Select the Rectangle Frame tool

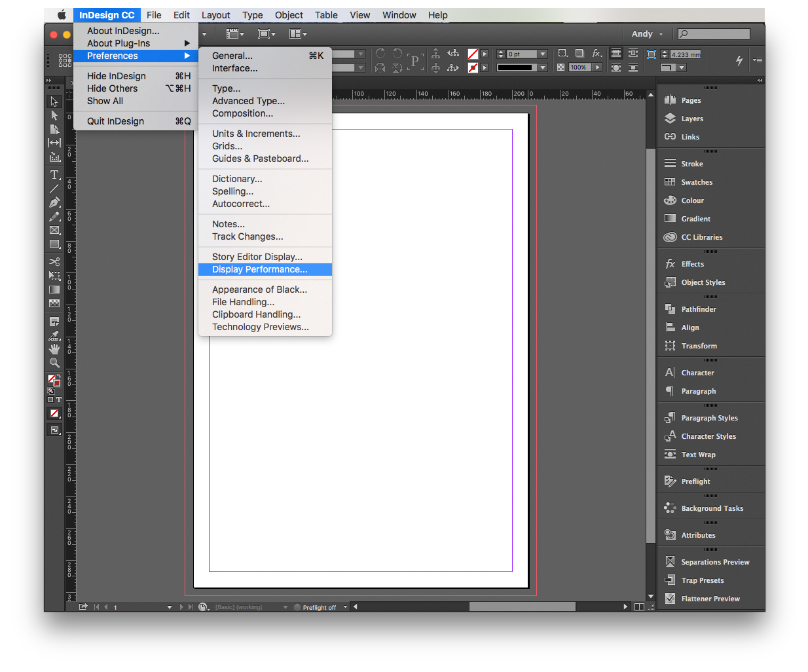coord(54,230)
